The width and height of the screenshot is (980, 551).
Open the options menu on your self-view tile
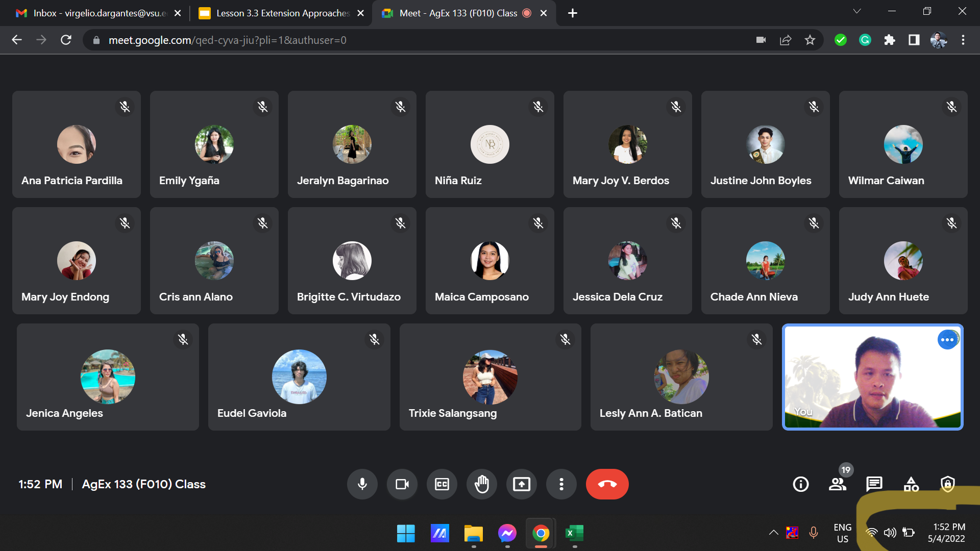tap(947, 340)
